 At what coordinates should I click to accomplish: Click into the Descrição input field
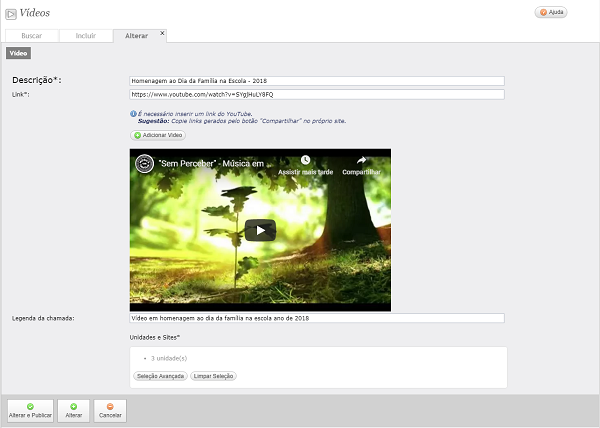[x=317, y=81]
